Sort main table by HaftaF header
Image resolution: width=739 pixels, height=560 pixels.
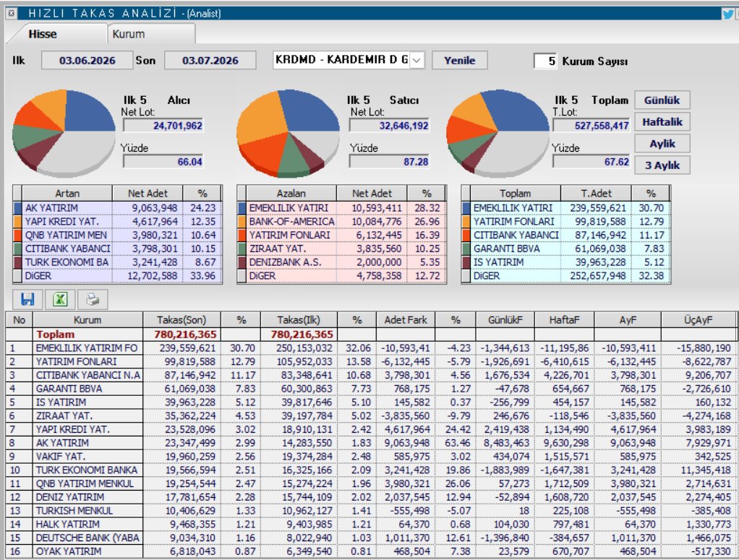tap(564, 320)
